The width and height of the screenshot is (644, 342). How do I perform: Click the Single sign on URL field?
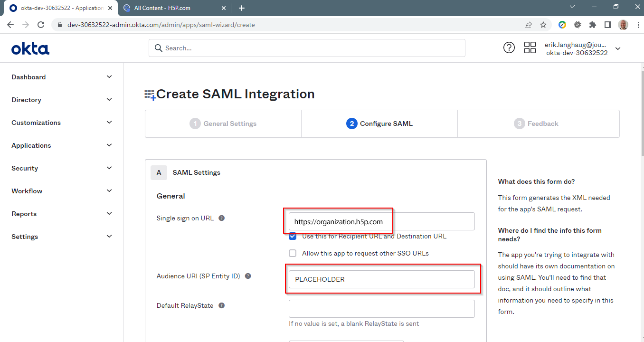tap(382, 221)
